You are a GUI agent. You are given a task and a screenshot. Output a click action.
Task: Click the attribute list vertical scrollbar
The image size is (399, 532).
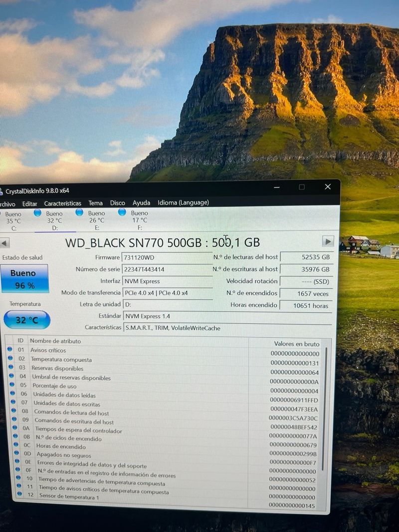pos(324,409)
